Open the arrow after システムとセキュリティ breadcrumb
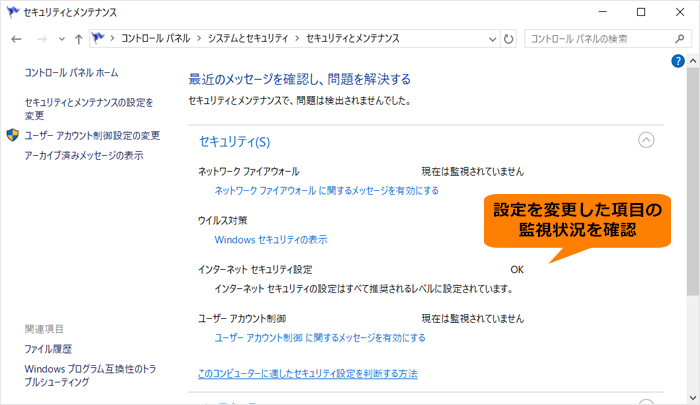 click(x=297, y=38)
